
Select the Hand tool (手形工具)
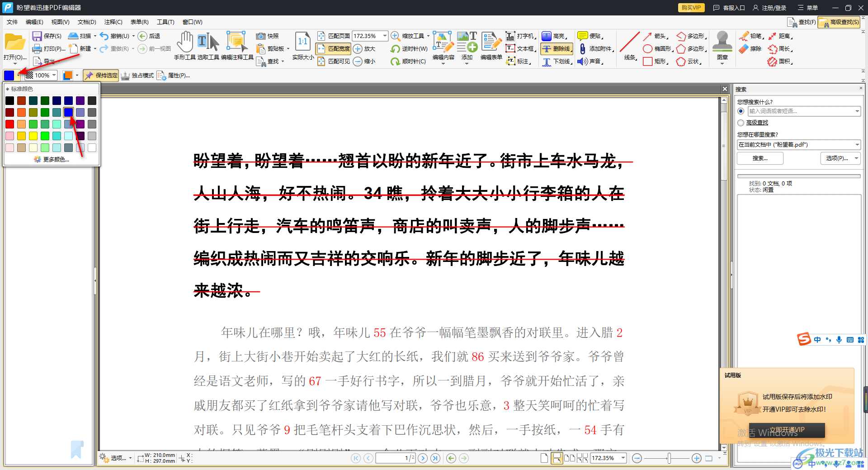coord(184,45)
